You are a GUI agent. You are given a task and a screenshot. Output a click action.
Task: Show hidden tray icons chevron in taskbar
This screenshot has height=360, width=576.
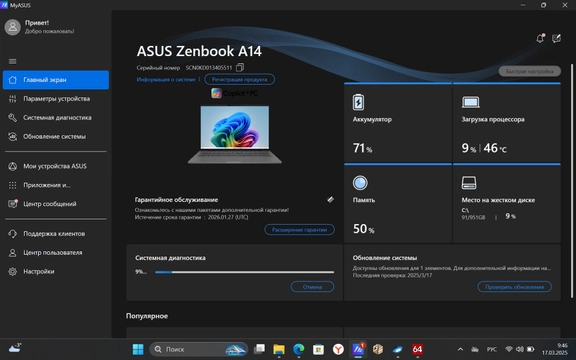(x=460, y=349)
